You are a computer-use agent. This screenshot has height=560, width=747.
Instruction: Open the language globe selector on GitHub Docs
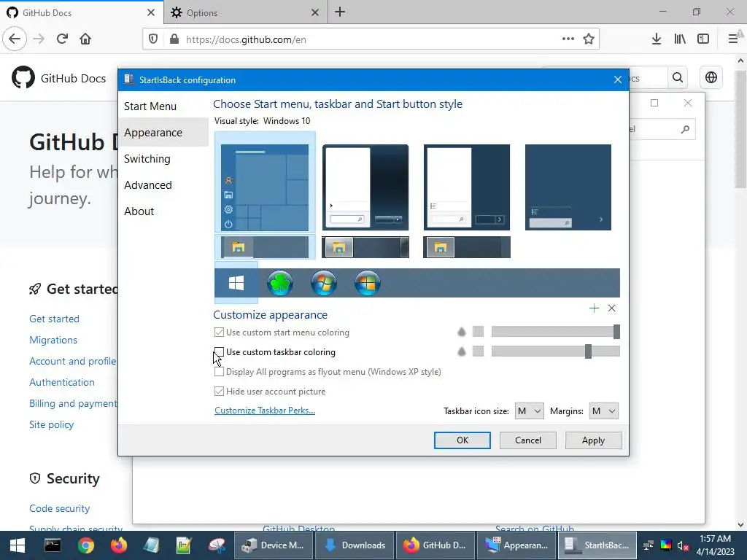[x=711, y=77]
